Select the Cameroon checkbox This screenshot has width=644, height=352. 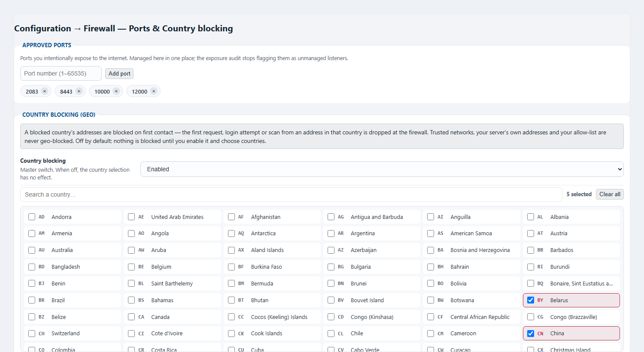point(431,333)
